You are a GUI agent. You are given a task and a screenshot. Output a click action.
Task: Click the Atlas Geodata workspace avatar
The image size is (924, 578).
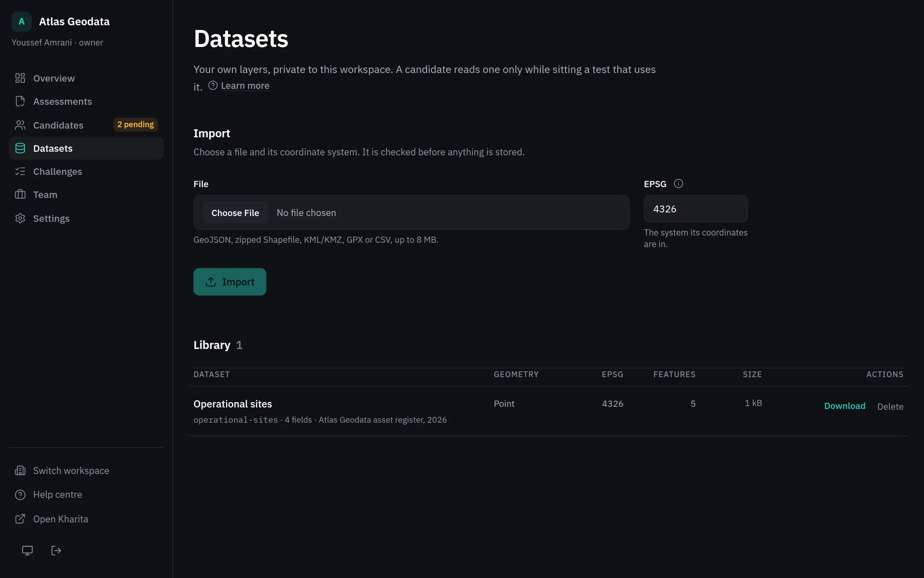(x=21, y=21)
